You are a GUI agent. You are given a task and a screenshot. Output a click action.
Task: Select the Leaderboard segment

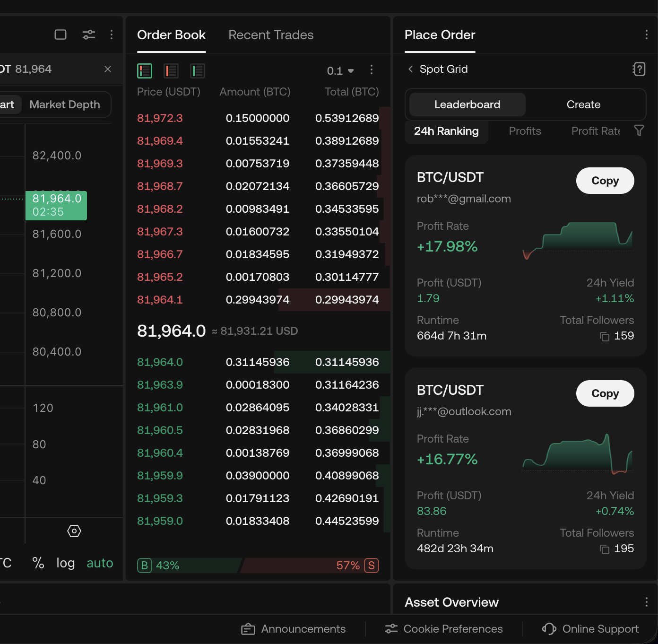click(x=468, y=104)
